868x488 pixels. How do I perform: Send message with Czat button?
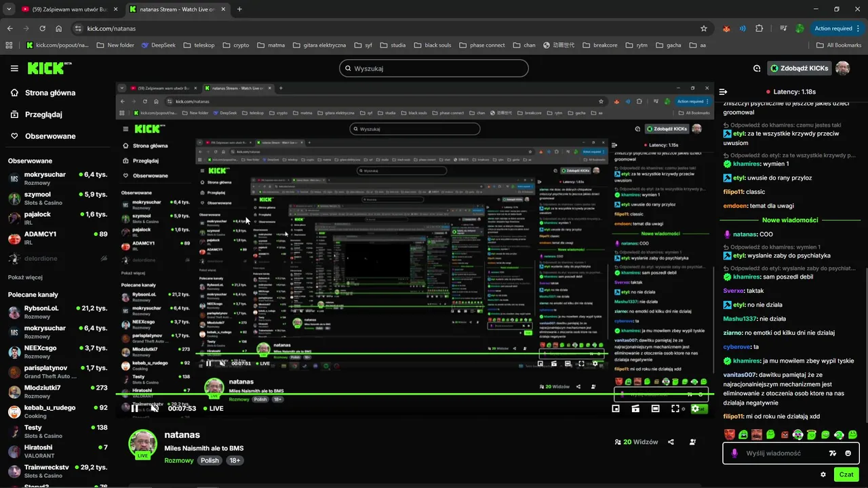[846, 474]
